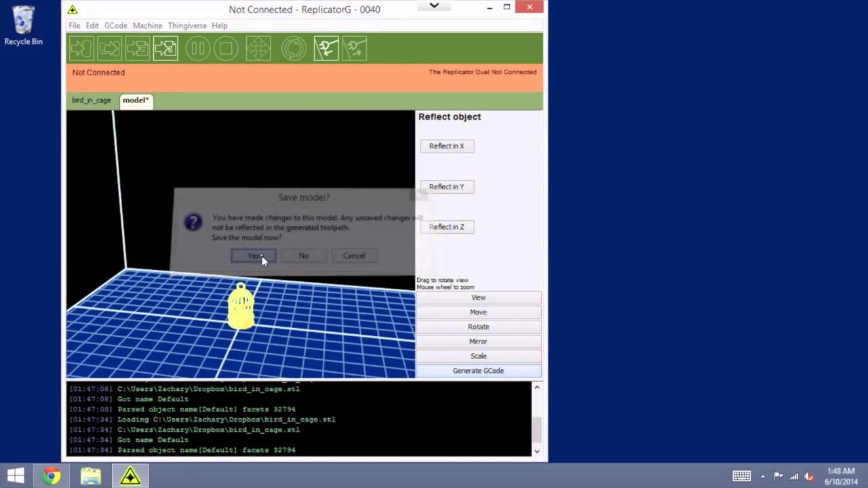Switch to the bird_in_cage tab
This screenshot has height=488, width=868.
[92, 100]
